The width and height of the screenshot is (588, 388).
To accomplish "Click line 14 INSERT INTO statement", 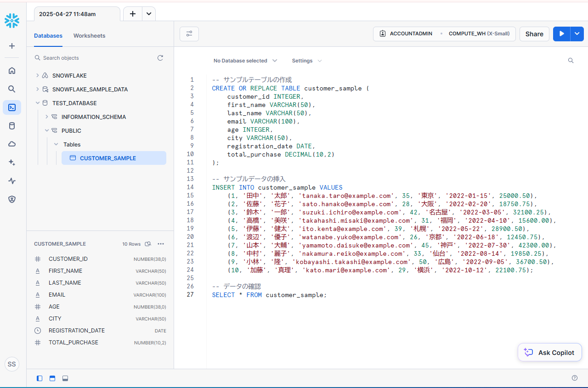I will [x=277, y=187].
